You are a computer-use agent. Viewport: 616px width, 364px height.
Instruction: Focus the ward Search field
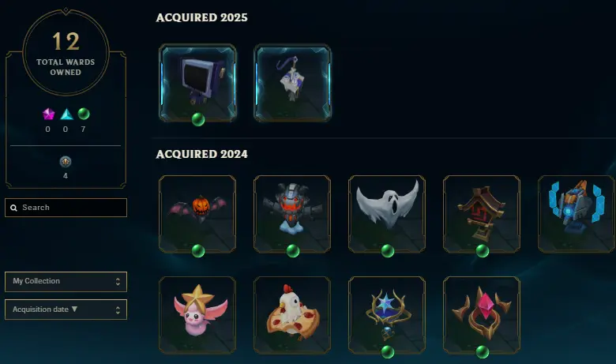point(66,208)
